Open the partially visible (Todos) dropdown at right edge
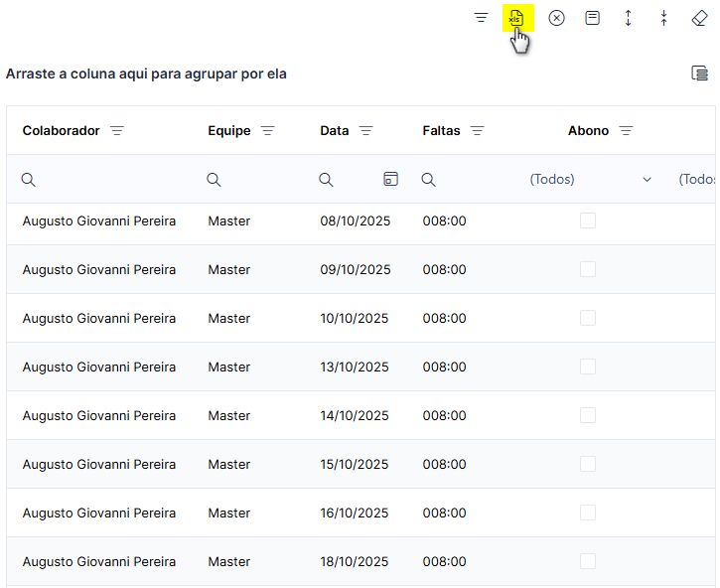720x588 pixels. point(697,179)
